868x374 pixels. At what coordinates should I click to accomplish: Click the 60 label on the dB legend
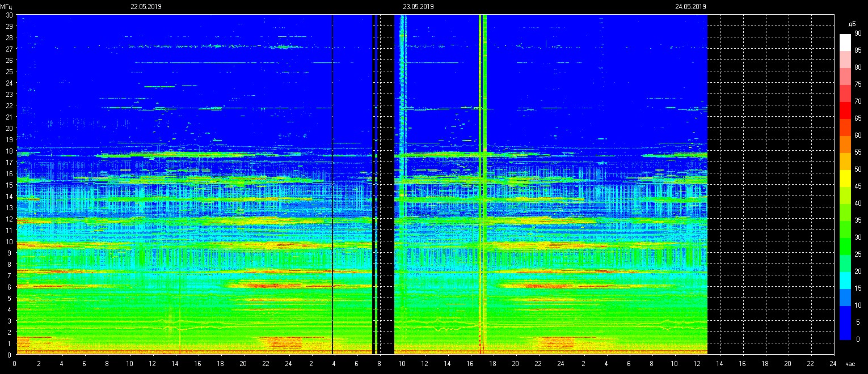pos(858,135)
